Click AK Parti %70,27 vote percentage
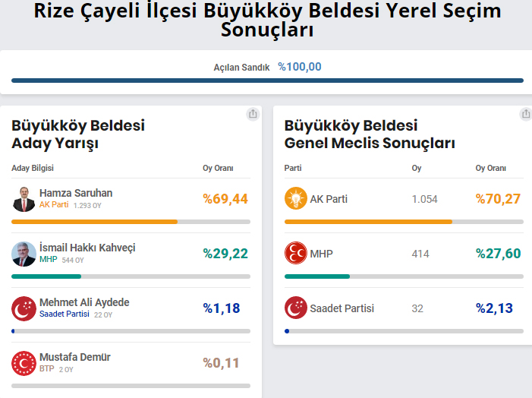This screenshot has width=532, height=398. point(498,199)
